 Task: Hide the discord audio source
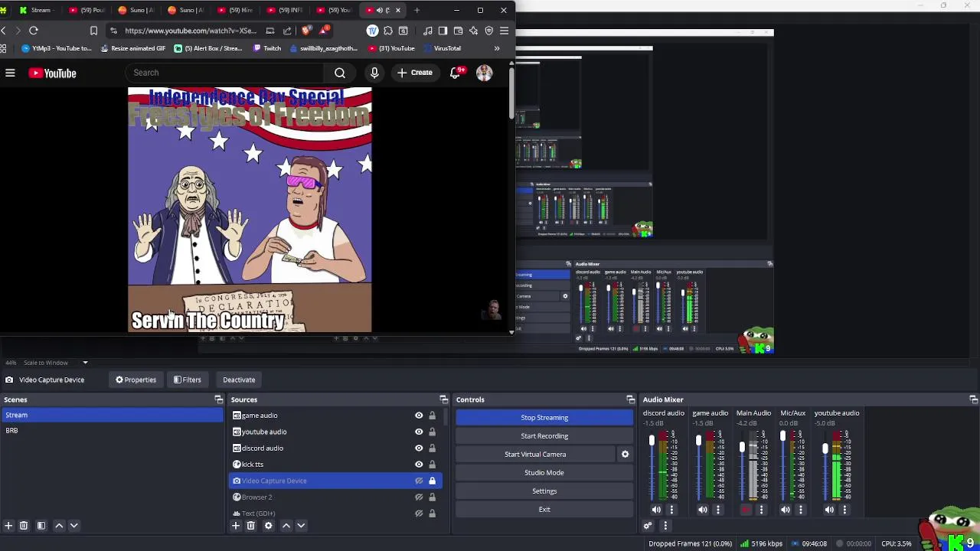(419, 448)
